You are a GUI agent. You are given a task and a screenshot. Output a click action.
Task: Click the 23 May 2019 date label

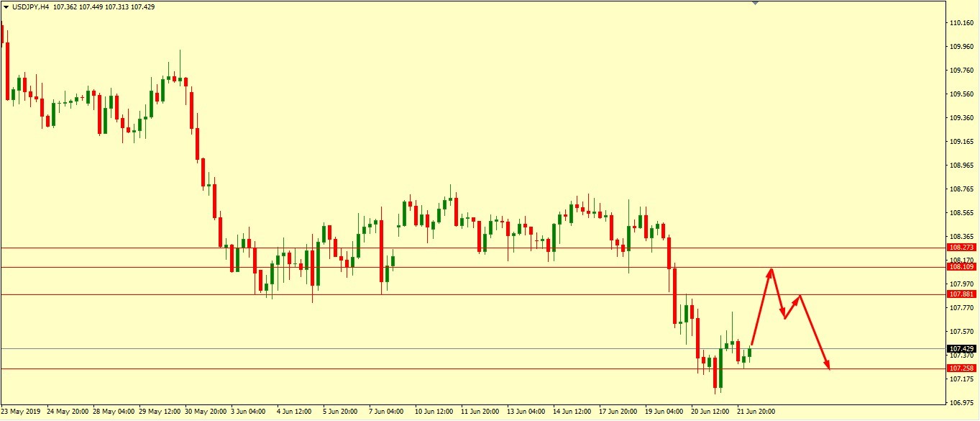(x=21, y=412)
